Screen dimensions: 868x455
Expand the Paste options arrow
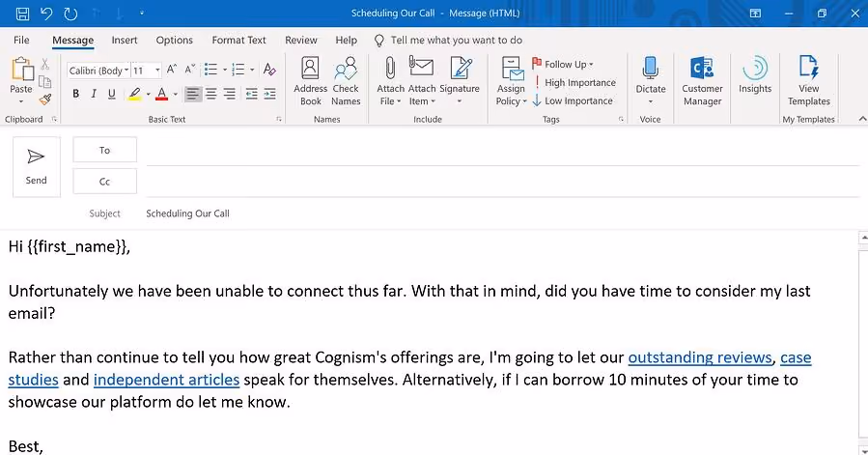tap(21, 101)
